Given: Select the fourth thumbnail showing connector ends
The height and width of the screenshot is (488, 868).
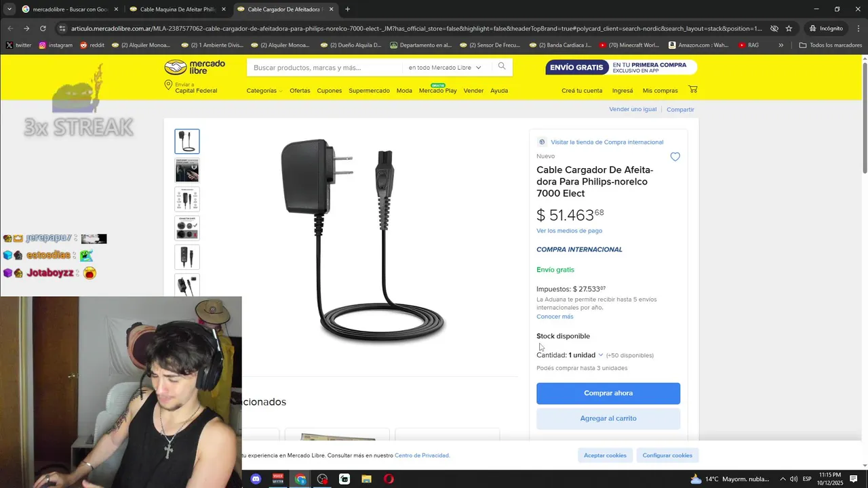Looking at the screenshot, I should [x=187, y=228].
